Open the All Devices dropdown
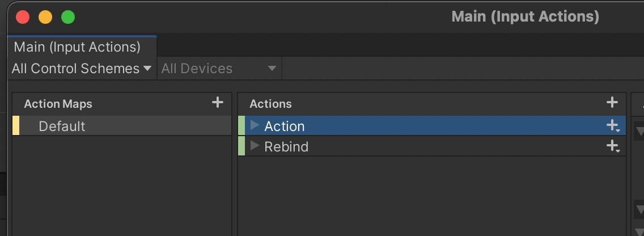This screenshot has height=236, width=644. [218, 69]
